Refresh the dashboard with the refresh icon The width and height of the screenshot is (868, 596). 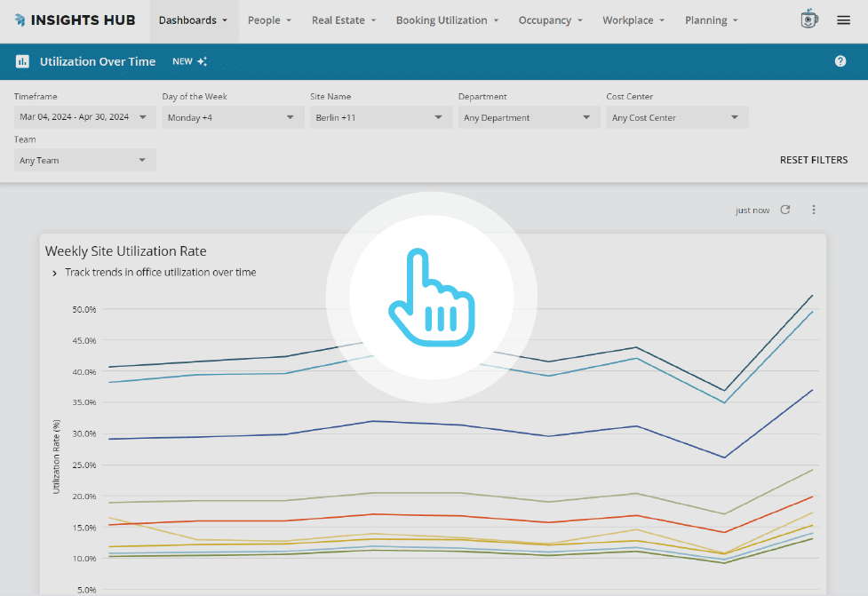click(784, 210)
